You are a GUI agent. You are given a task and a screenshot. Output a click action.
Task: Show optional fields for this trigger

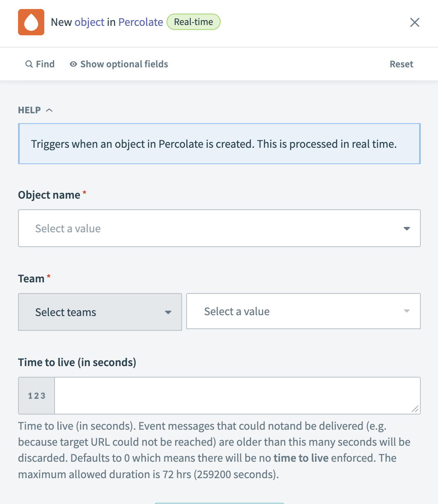point(124,64)
